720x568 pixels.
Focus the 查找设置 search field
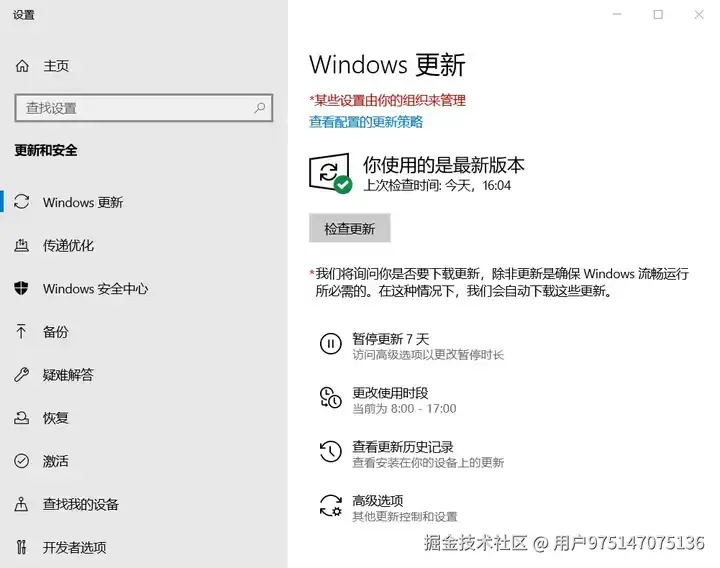pyautogui.click(x=144, y=108)
